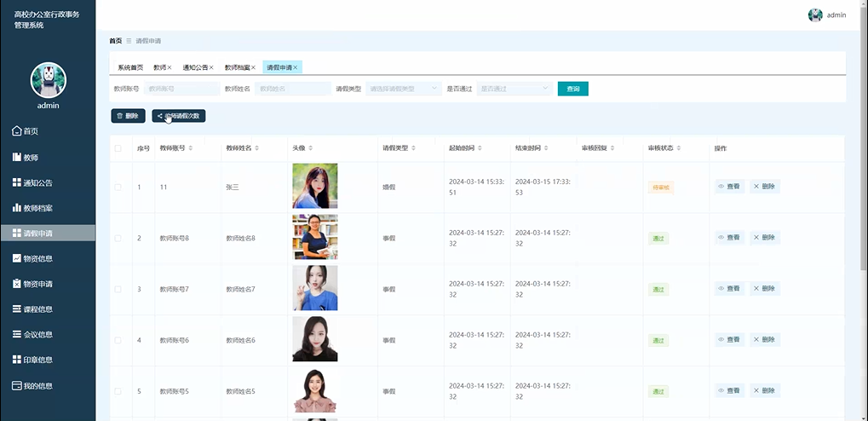Click the 通过 status tag in 教师账号8 row

coord(658,239)
